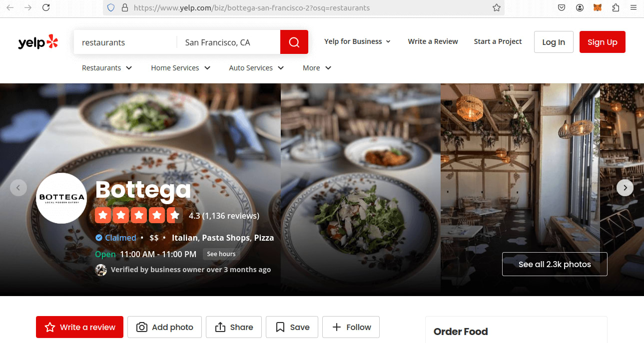Click the red Sign Up button
The image size is (644, 343).
click(603, 42)
